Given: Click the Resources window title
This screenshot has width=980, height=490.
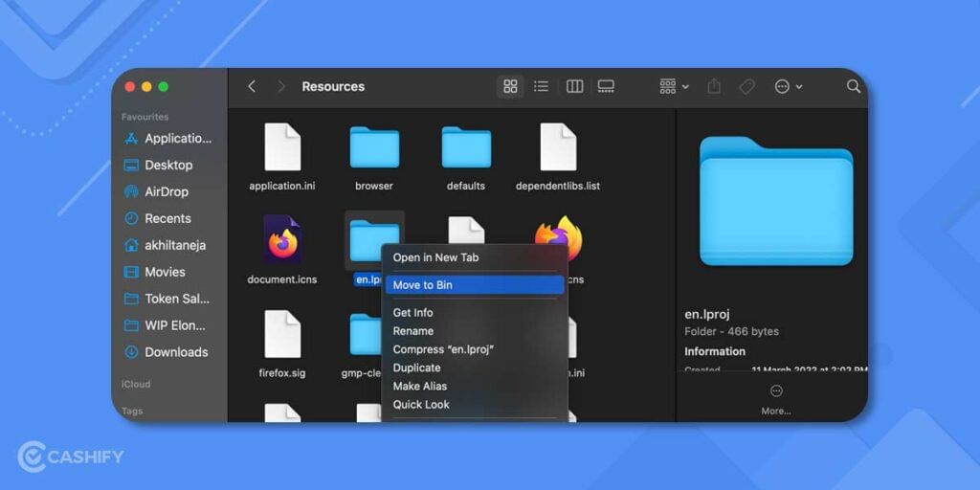Looking at the screenshot, I should pyautogui.click(x=333, y=87).
